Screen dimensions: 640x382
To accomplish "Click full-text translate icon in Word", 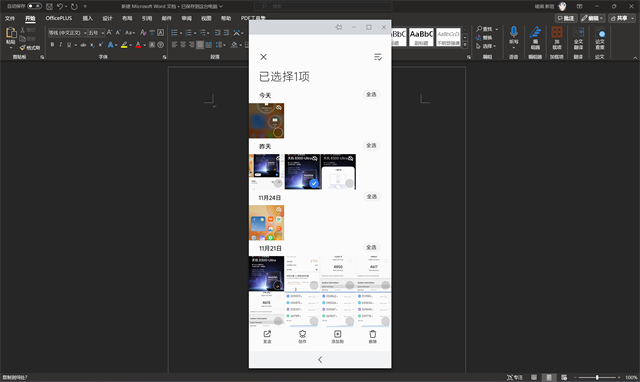I will (578, 33).
